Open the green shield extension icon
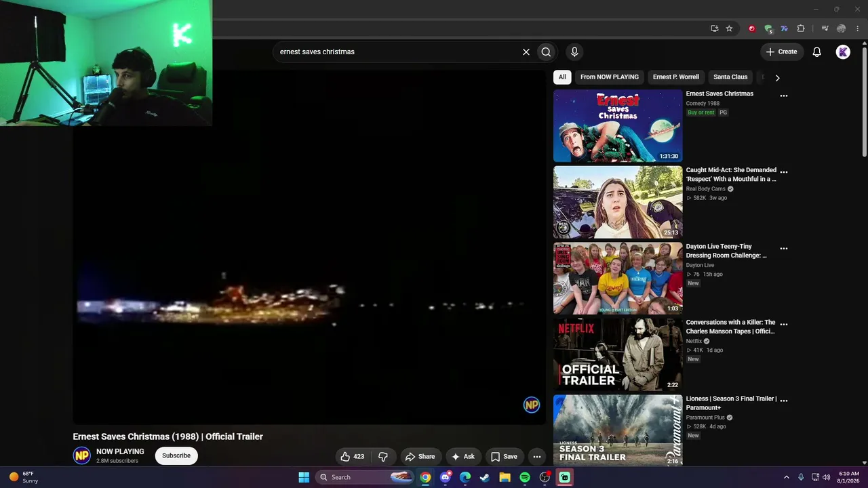This screenshot has width=868, height=488. [x=768, y=28]
